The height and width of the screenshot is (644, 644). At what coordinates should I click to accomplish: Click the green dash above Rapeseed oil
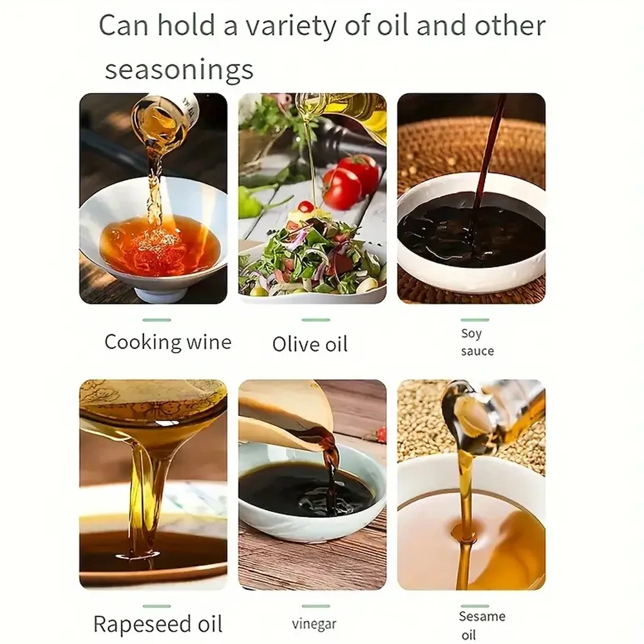pos(157,606)
